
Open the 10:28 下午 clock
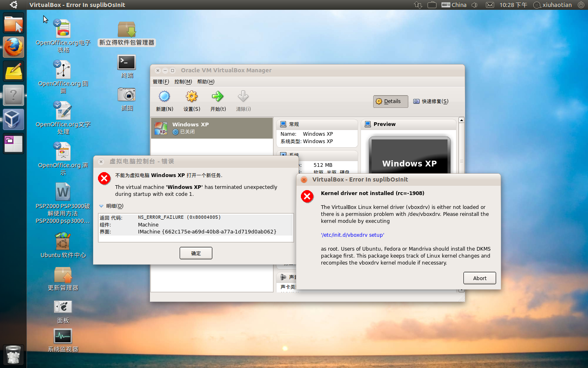coord(513,5)
